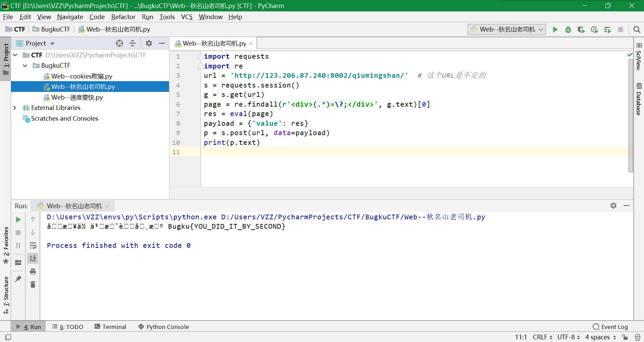Image resolution: width=644 pixels, height=342 pixels.
Task: Open the Event Log
Action: pos(610,327)
